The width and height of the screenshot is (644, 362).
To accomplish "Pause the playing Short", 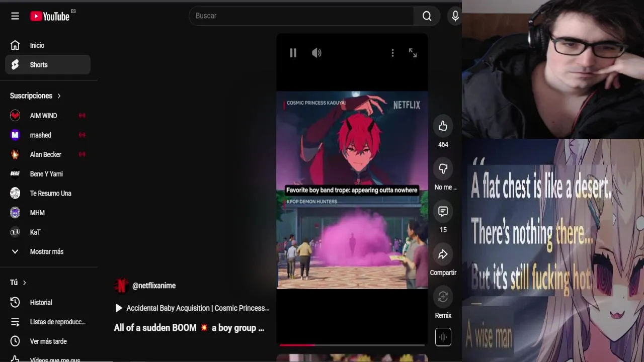I will 293,53.
